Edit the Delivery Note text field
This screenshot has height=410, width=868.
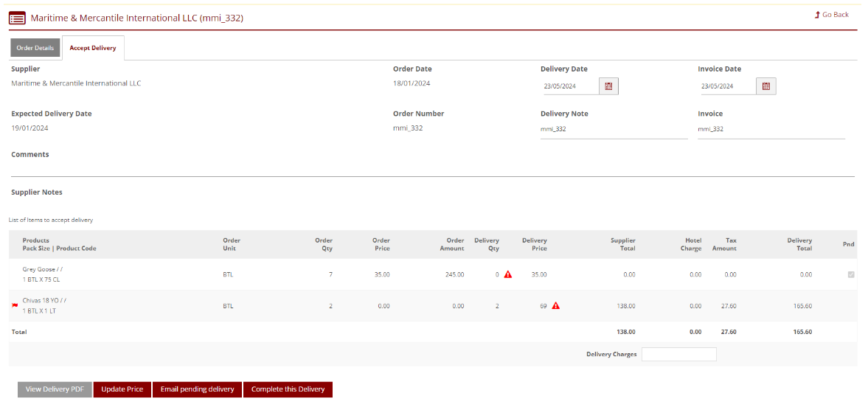pos(613,129)
